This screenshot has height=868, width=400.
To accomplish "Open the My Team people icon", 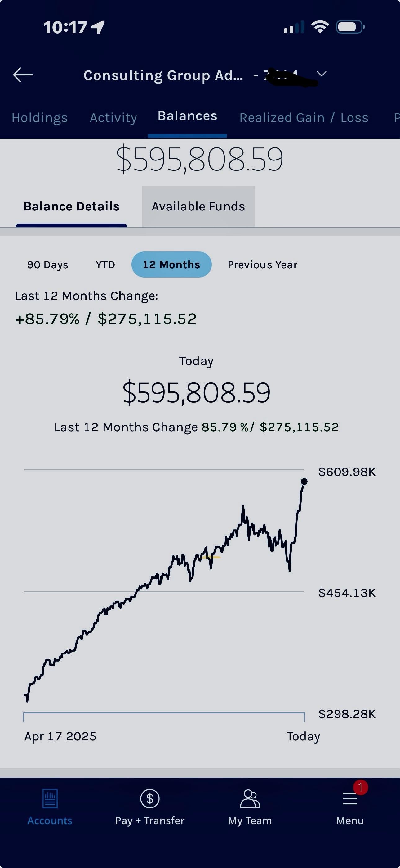I will point(250,798).
